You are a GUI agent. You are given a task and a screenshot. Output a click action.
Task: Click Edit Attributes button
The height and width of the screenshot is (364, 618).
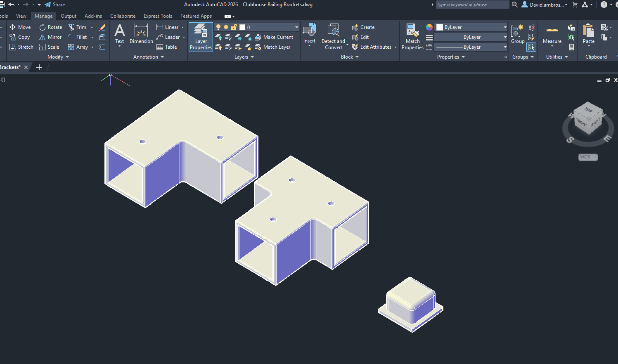coord(372,47)
